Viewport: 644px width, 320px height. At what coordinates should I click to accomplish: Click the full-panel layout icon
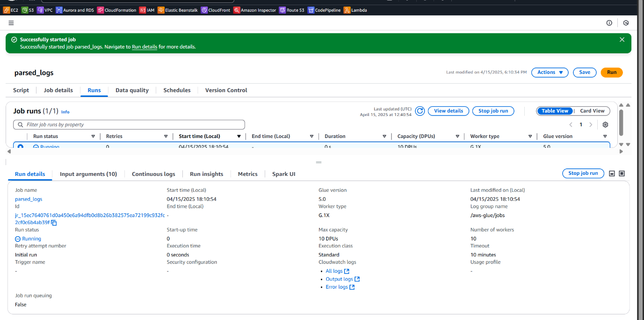(622, 174)
